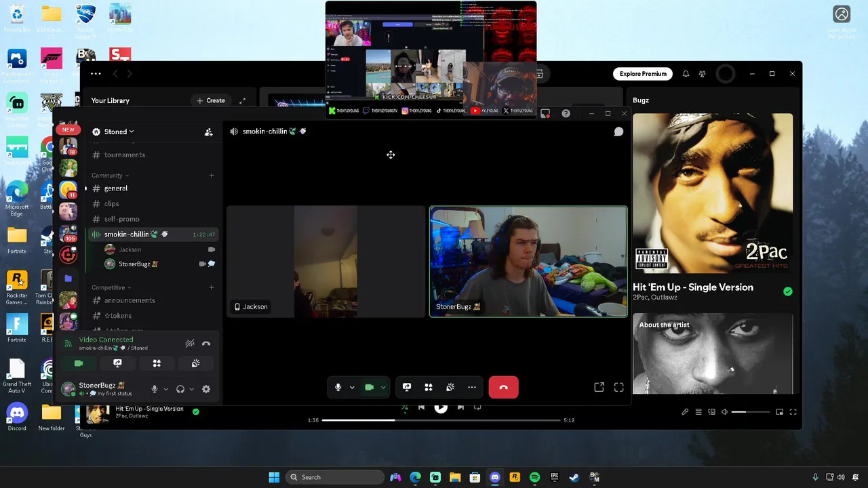Viewport: 868px width, 488px height.
Task: Open Discord User Settings gear
Action: pos(206,389)
